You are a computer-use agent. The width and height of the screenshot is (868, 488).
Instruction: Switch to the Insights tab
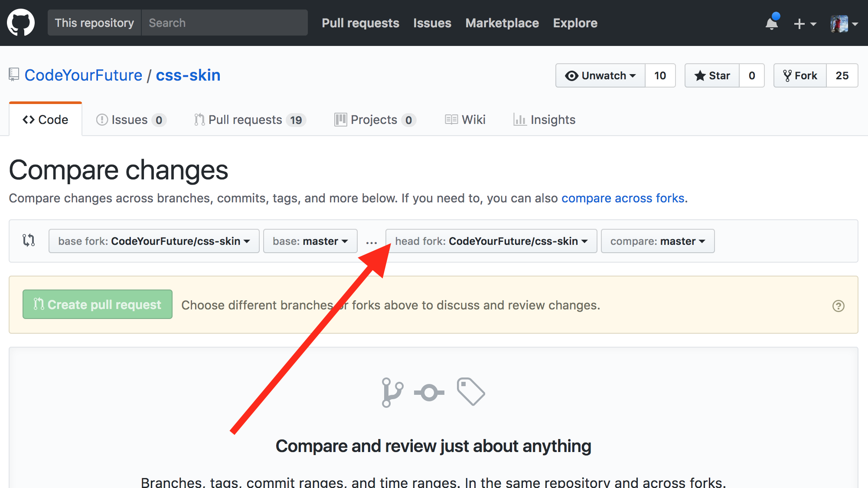[x=544, y=120]
